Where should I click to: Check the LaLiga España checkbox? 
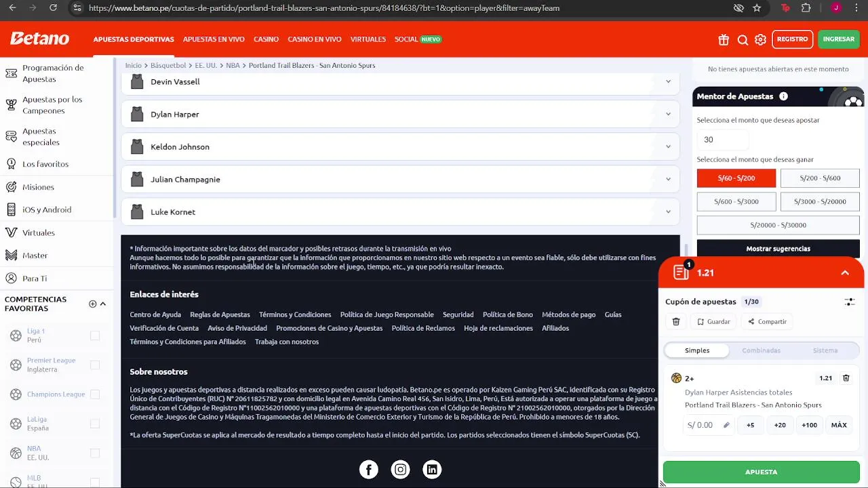pos(95,424)
